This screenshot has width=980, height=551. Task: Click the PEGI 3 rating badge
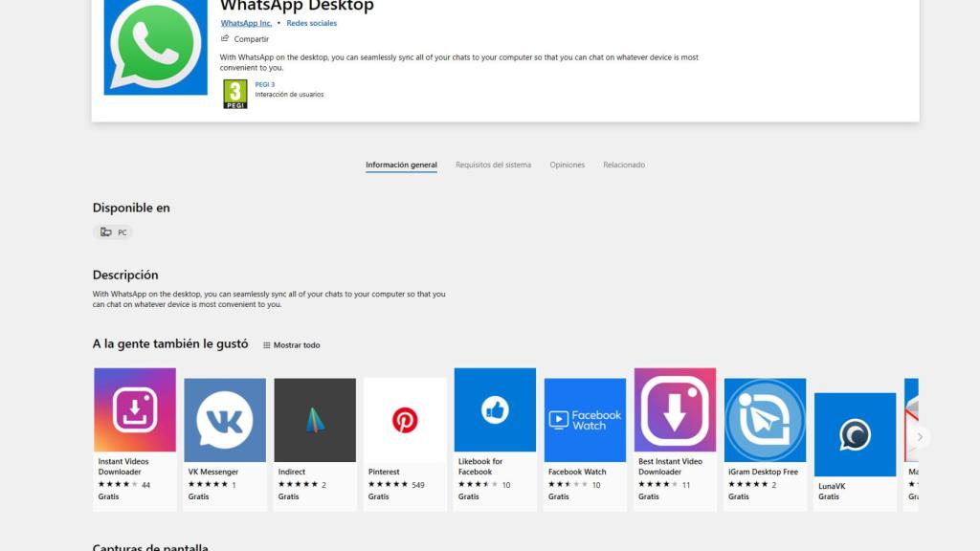pyautogui.click(x=235, y=95)
